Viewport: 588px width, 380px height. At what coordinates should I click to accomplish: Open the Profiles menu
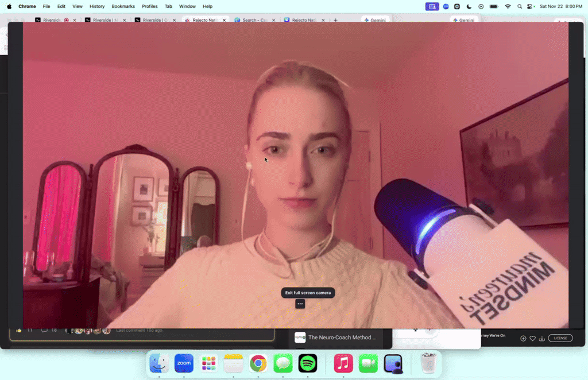(x=150, y=6)
